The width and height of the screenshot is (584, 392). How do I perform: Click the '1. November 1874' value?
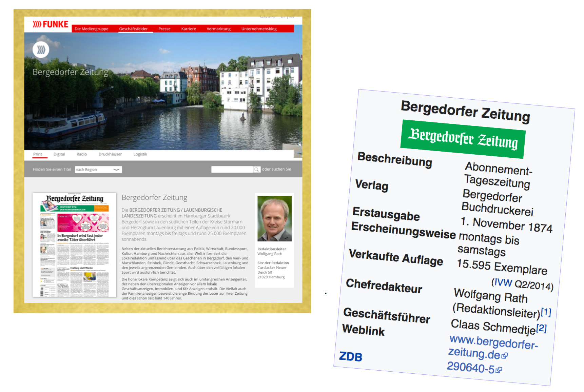[507, 225]
